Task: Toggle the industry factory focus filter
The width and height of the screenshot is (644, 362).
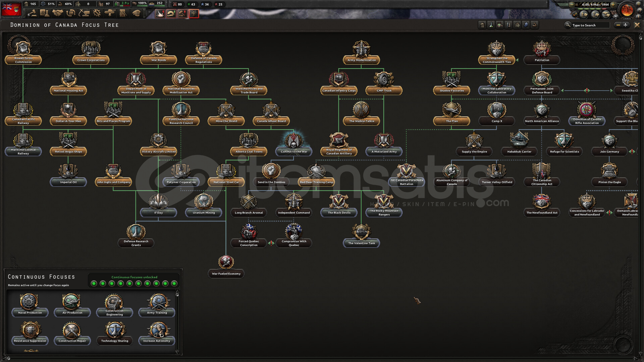Action: tap(500, 25)
